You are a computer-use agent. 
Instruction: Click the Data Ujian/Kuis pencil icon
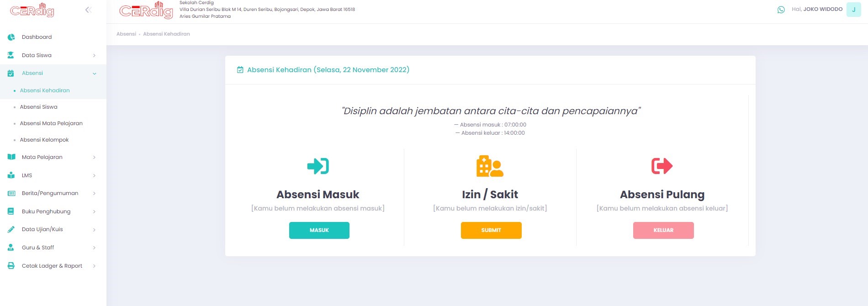pos(11,229)
